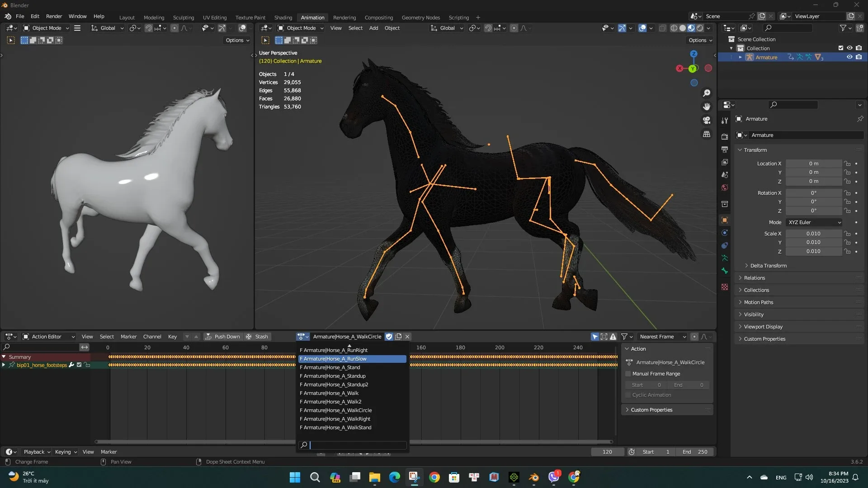Viewport: 868px width, 488px height.
Task: Expand bip01_horse_footsteps channel
Action: coord(4,365)
